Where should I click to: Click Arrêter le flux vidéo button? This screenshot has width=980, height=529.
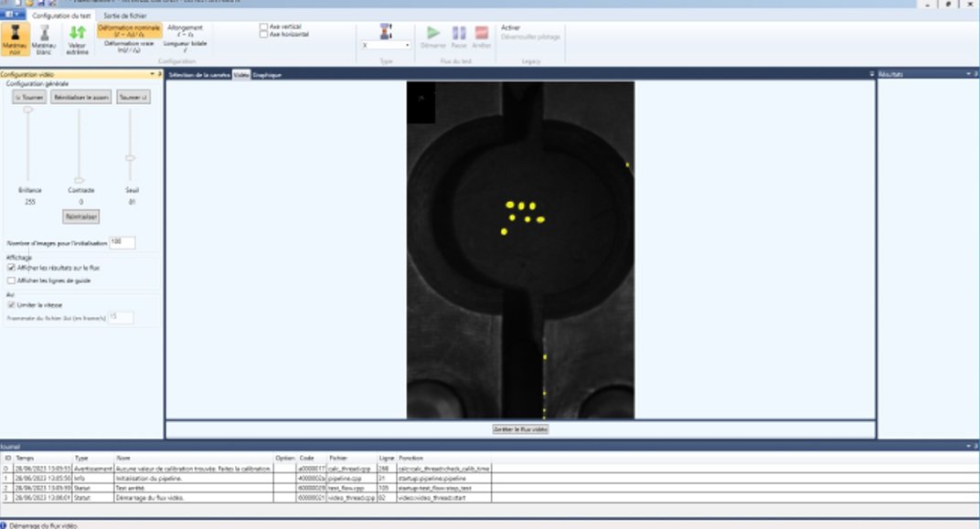click(521, 429)
